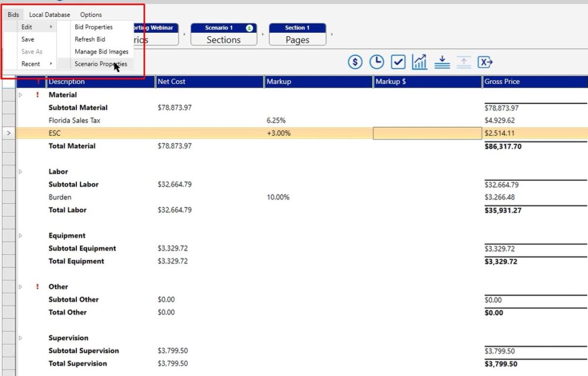Click the ESC row Markup $ cell
This screenshot has width=588, height=376.
(427, 133)
